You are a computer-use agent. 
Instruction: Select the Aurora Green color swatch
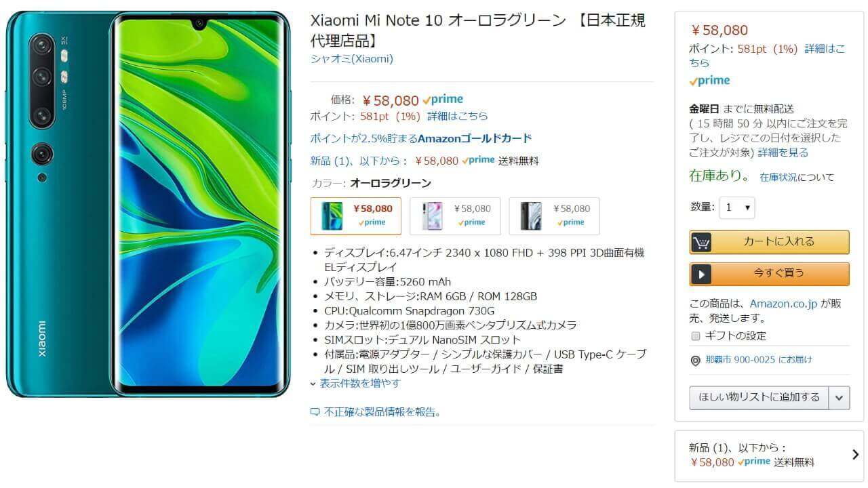[x=356, y=216]
